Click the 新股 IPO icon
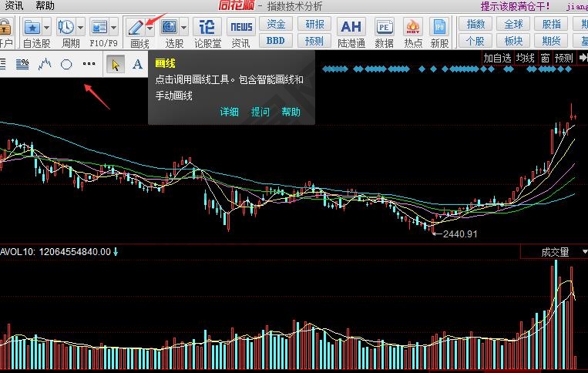The image size is (588, 373). tap(439, 28)
